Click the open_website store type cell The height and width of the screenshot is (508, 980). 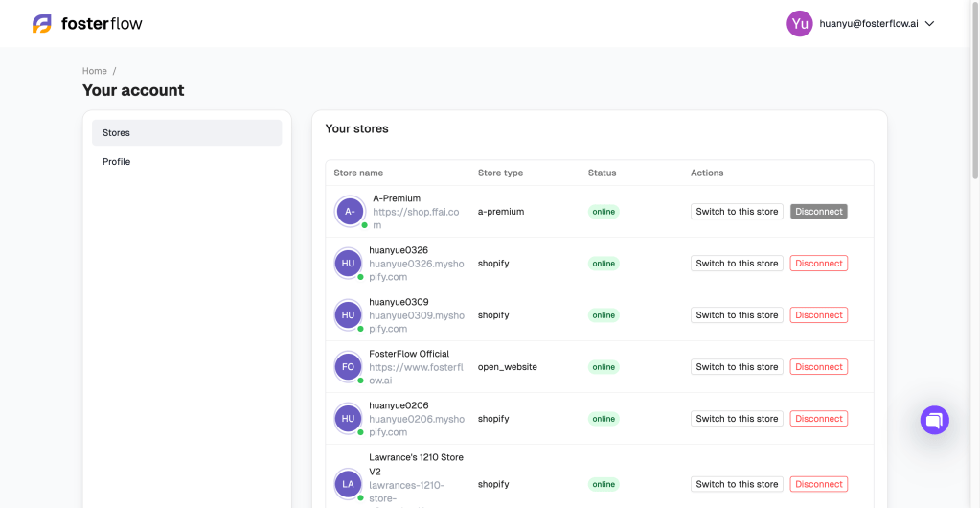pos(508,367)
